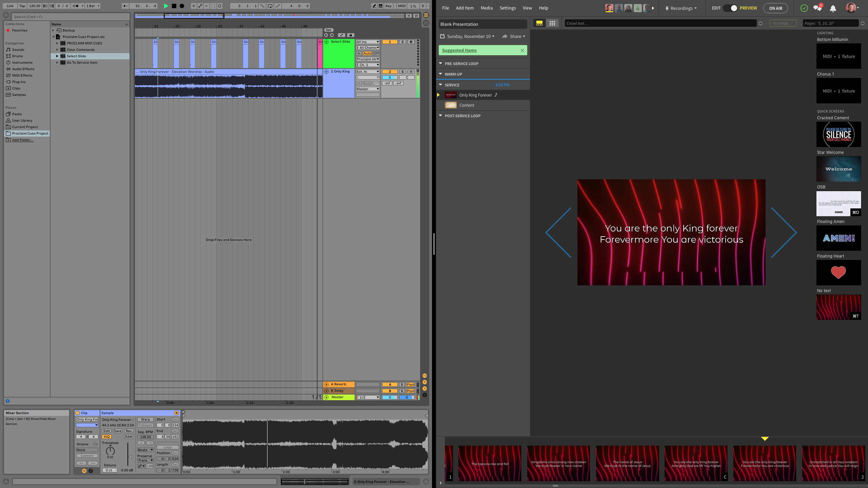Select the Floating Amen quick screen thumbnail

(839, 238)
